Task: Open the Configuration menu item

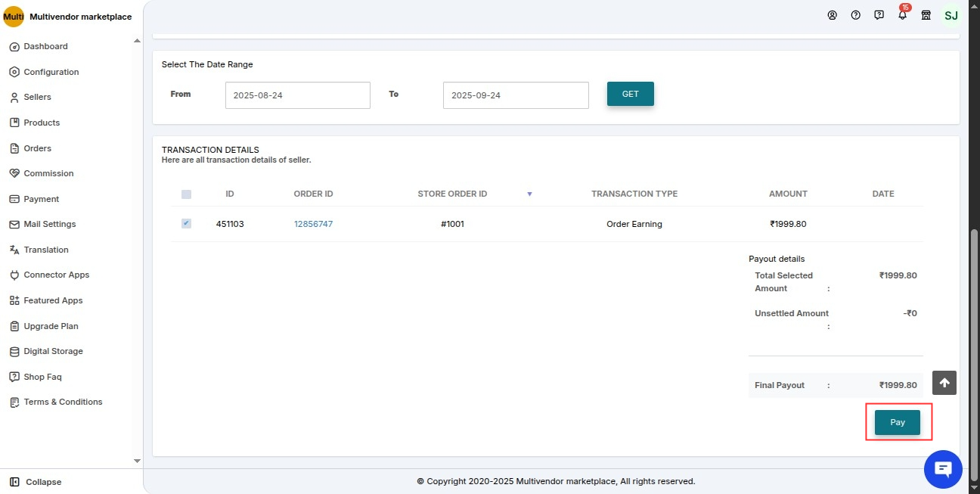Action: click(51, 72)
